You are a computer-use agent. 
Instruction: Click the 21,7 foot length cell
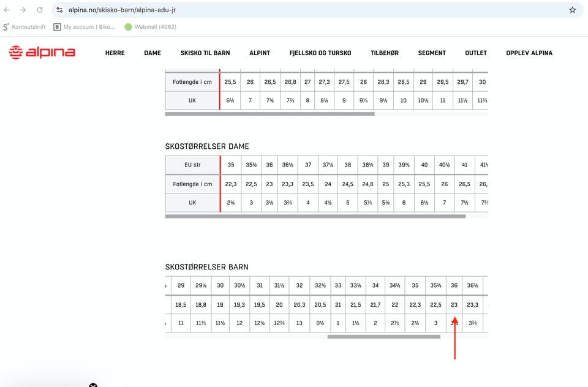375,305
